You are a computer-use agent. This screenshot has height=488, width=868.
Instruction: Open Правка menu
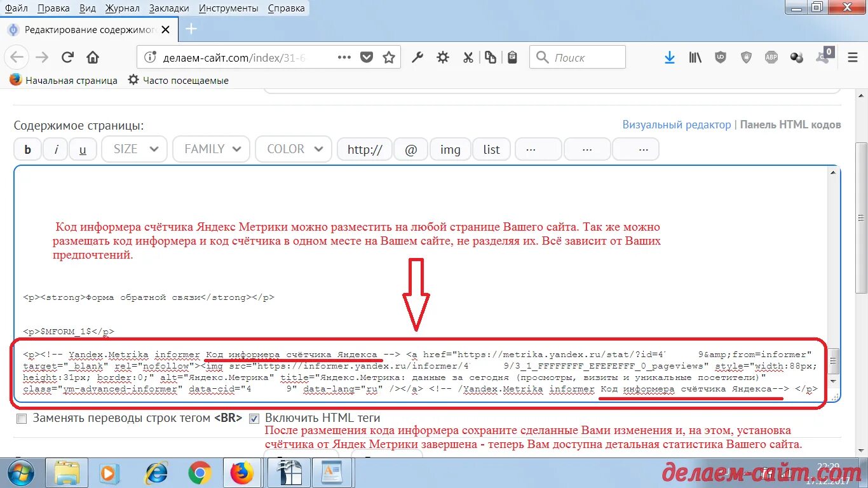pos(53,8)
